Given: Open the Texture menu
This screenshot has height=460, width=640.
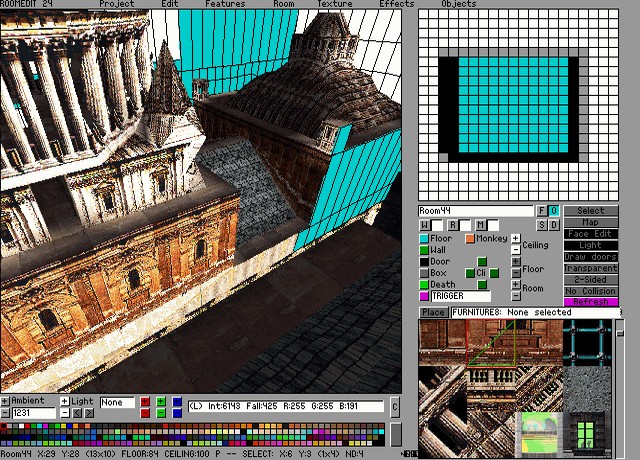Looking at the screenshot, I should click(x=334, y=4).
